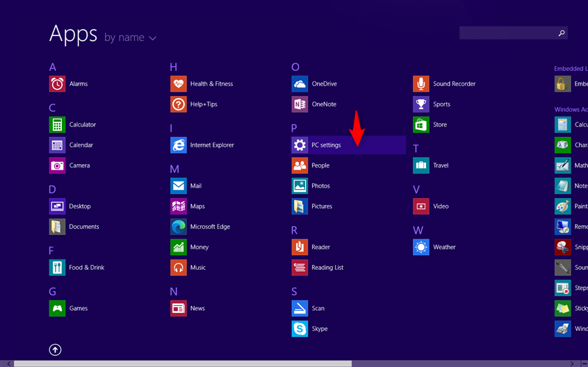This screenshot has height=367, width=588.
Task: Launch the Food & Drink icon
Action: pyautogui.click(x=57, y=268)
